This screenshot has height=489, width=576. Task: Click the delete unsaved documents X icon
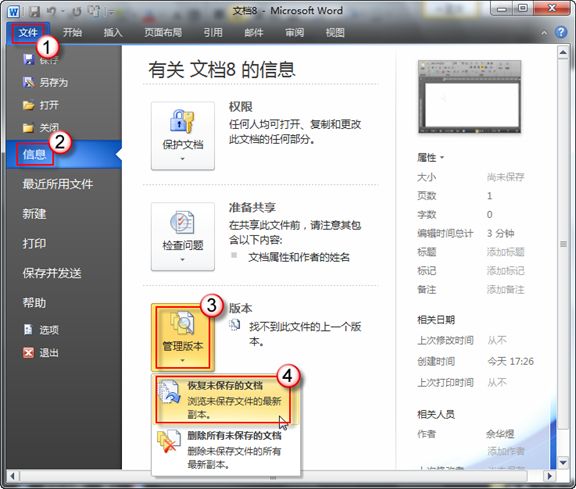pos(169,442)
